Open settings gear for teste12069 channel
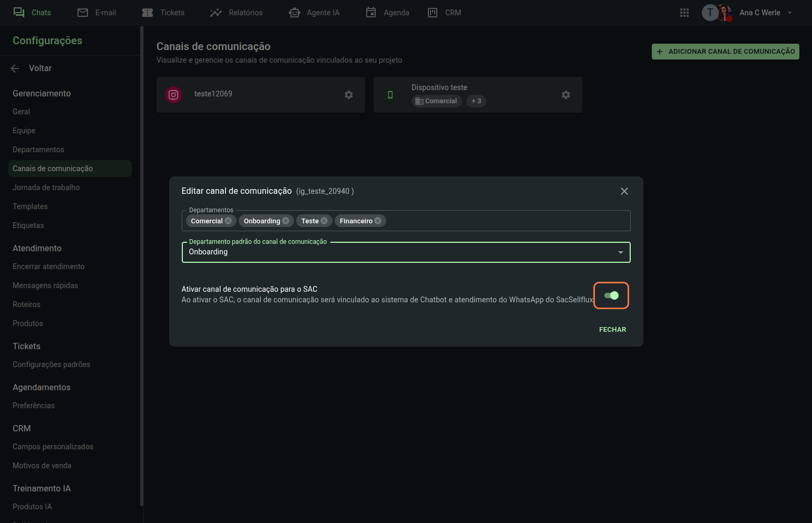 (348, 95)
